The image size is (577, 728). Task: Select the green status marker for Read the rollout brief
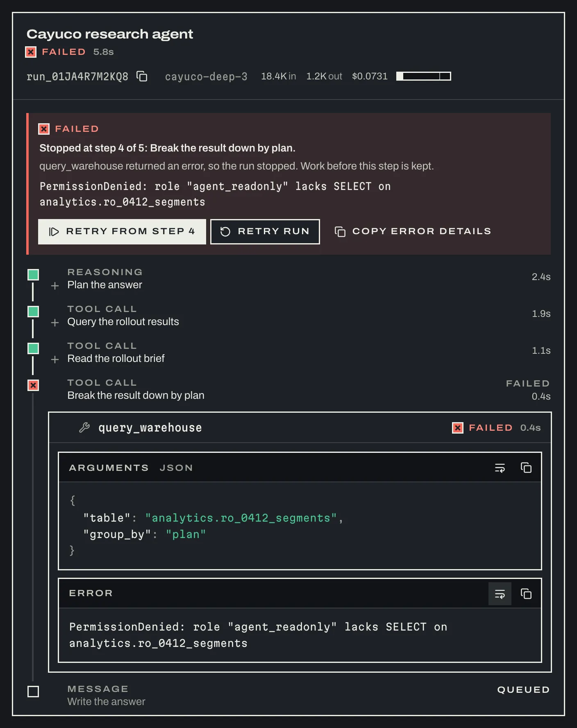(33, 348)
